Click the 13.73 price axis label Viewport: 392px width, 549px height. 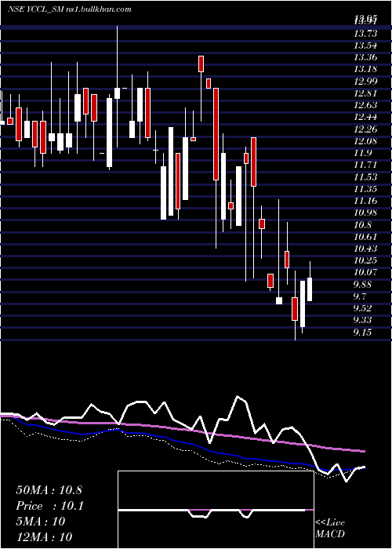(366, 34)
